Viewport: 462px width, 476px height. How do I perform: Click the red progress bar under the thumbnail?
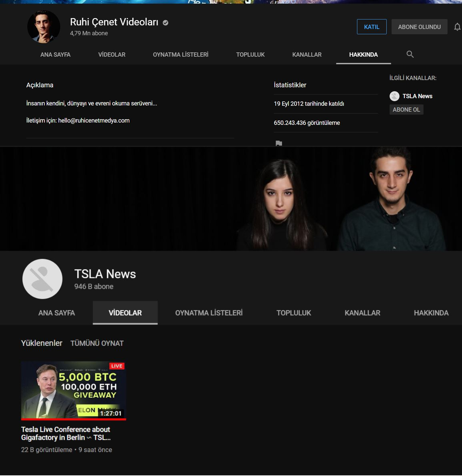73,419
